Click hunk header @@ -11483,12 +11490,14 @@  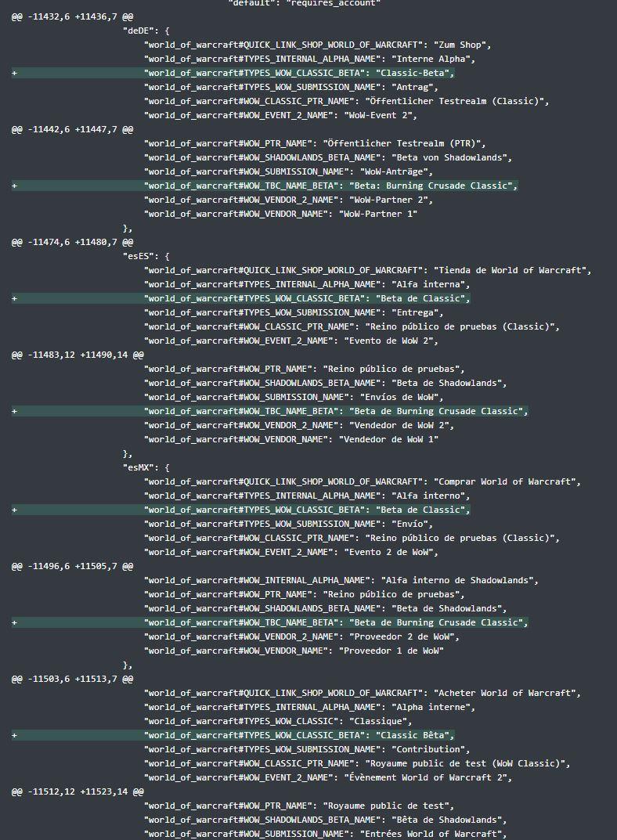78,355
